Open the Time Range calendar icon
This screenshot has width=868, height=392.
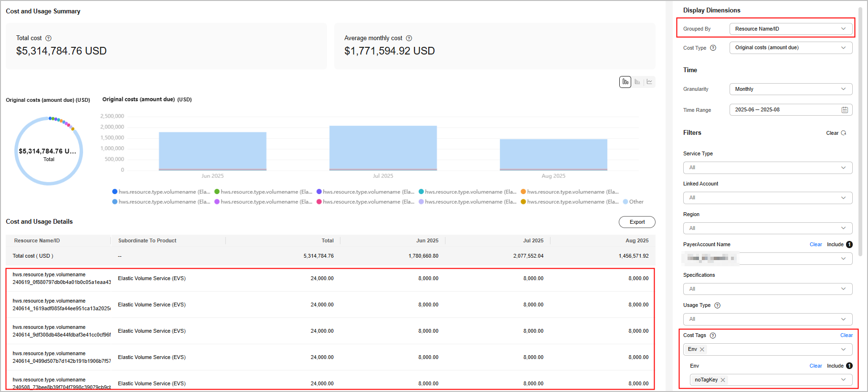[844, 110]
